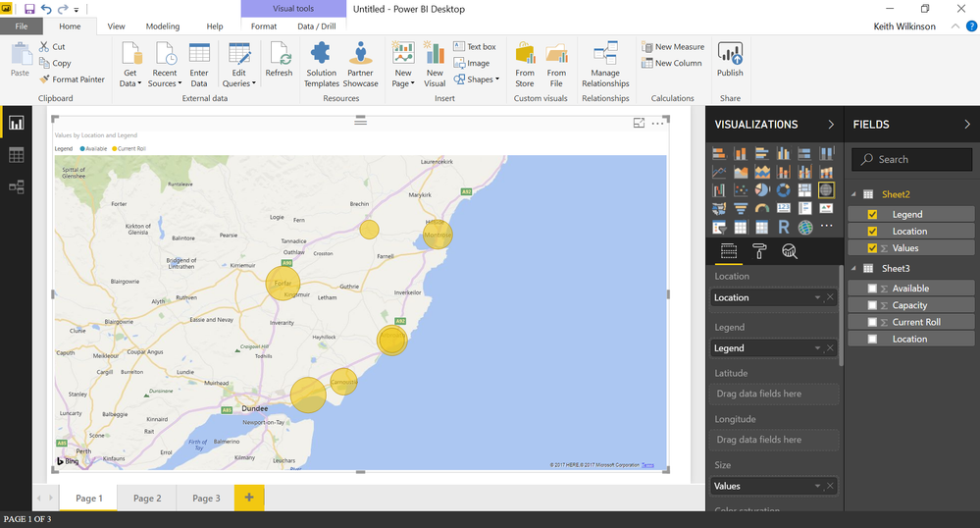Select the Stacked column chart visual

point(741,153)
